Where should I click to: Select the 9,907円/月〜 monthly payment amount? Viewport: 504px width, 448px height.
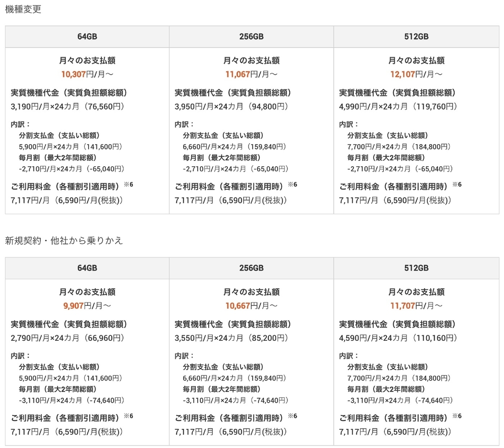pyautogui.click(x=87, y=306)
